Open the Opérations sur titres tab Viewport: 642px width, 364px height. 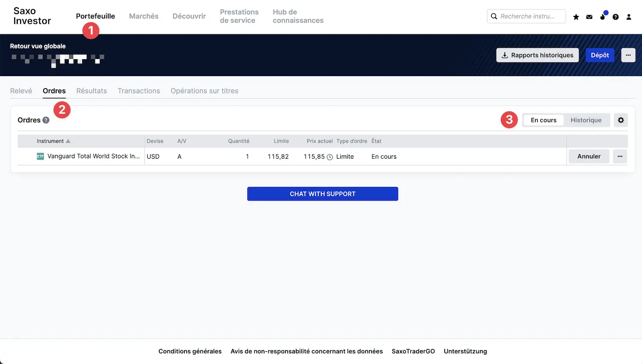[x=205, y=91]
